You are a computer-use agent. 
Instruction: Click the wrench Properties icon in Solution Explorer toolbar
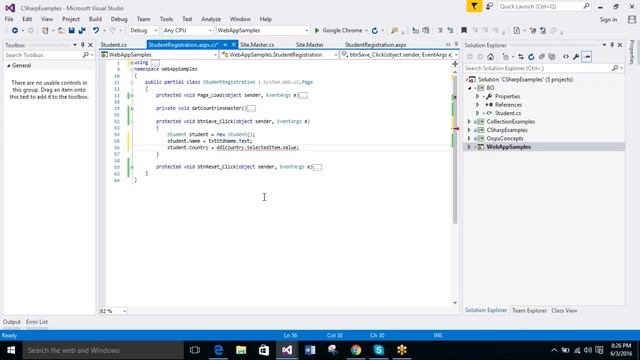click(576, 57)
